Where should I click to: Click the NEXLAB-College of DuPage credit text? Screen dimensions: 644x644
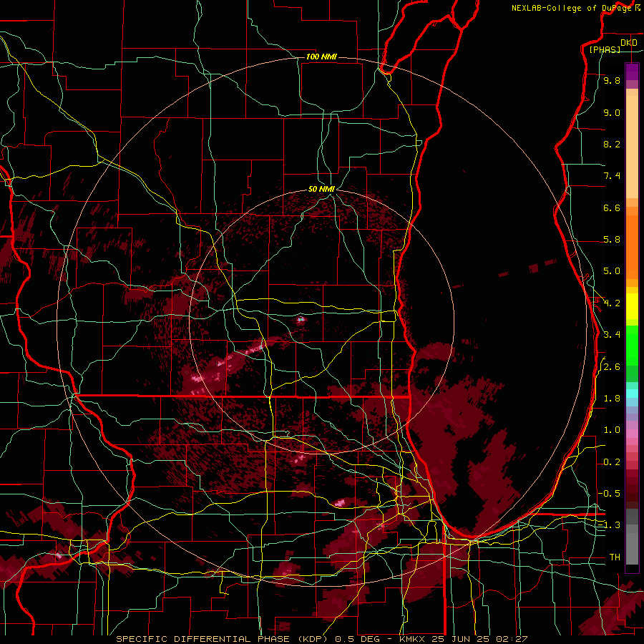(573, 8)
